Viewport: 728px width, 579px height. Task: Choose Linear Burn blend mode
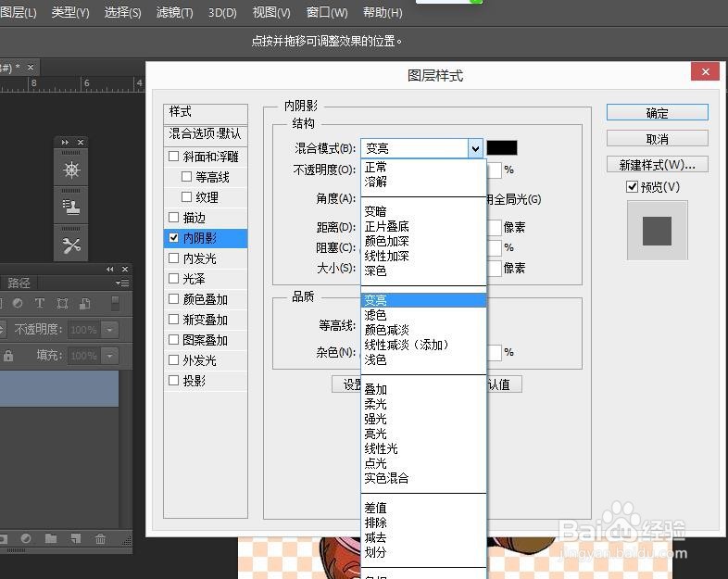[423, 256]
